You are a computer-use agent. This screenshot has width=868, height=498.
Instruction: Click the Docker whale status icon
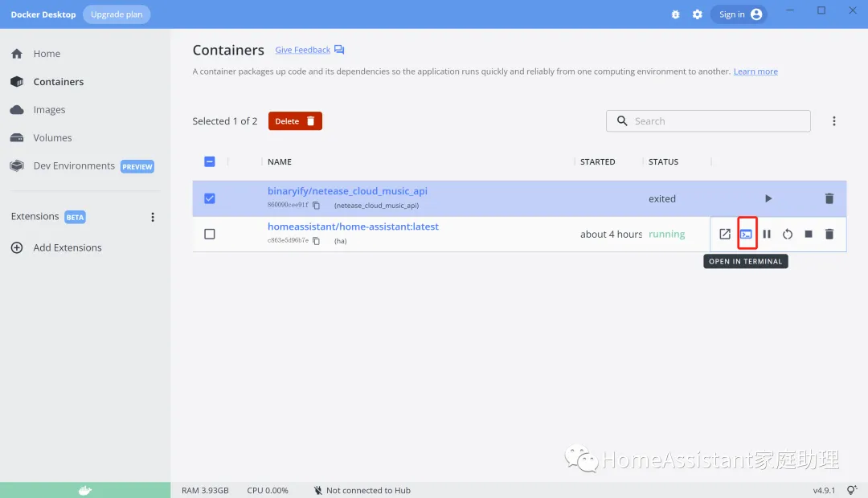85,490
